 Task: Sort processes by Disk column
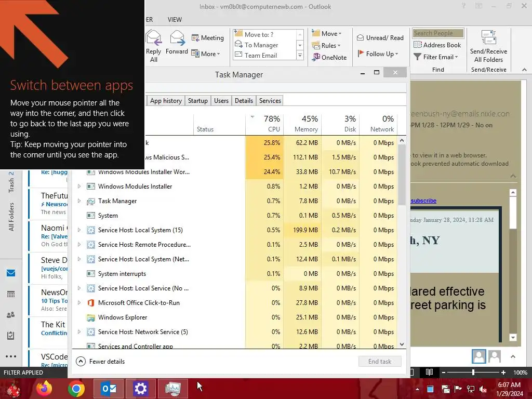[341, 124]
